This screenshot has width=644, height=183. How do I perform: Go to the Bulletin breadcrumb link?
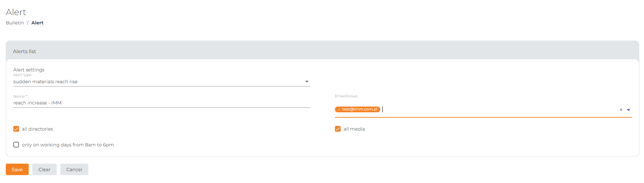pos(15,23)
